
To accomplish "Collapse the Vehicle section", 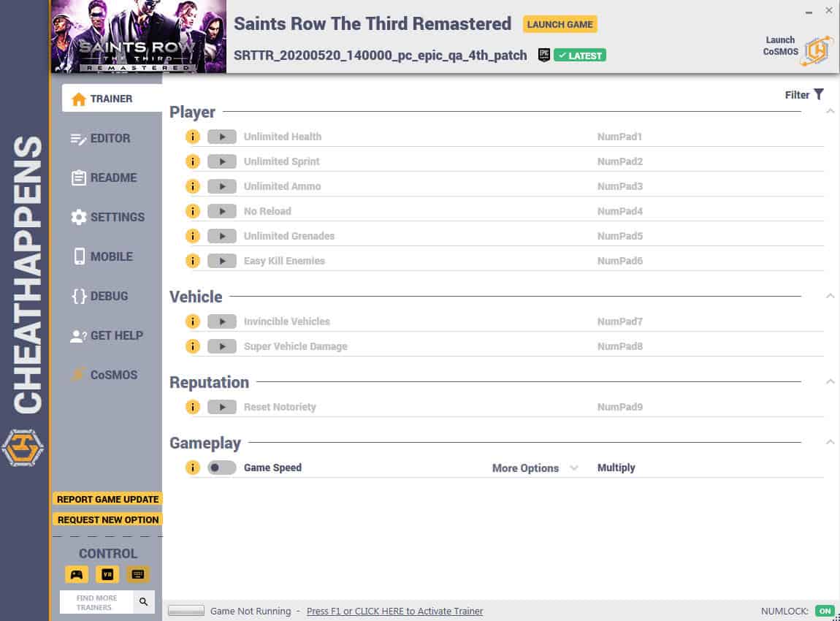I will tap(830, 297).
